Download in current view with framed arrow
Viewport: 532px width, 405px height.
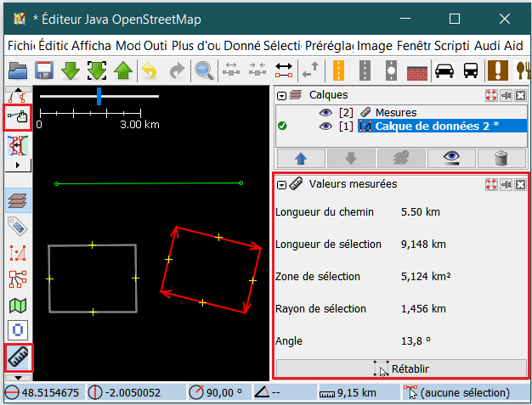click(x=97, y=70)
